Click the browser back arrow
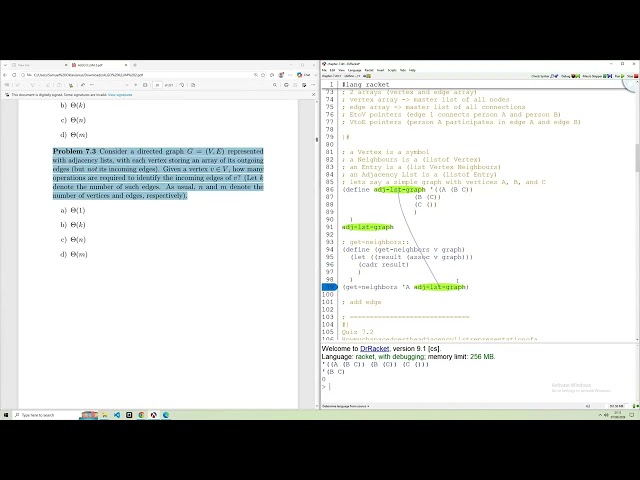Image resolution: width=640 pixels, height=480 pixels. [5, 75]
